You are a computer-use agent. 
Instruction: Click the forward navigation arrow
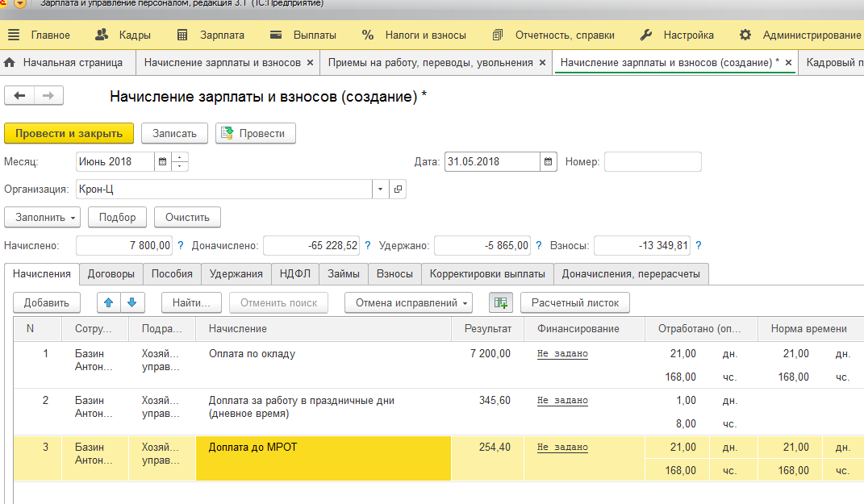pos(48,96)
